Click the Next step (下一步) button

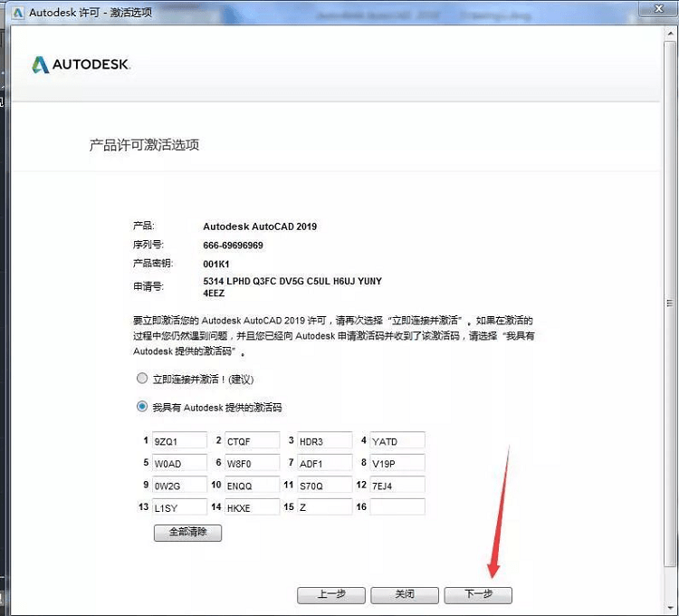(479, 595)
